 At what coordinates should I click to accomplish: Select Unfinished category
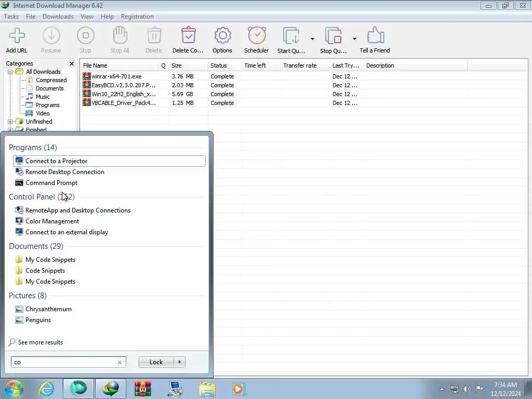tap(39, 122)
